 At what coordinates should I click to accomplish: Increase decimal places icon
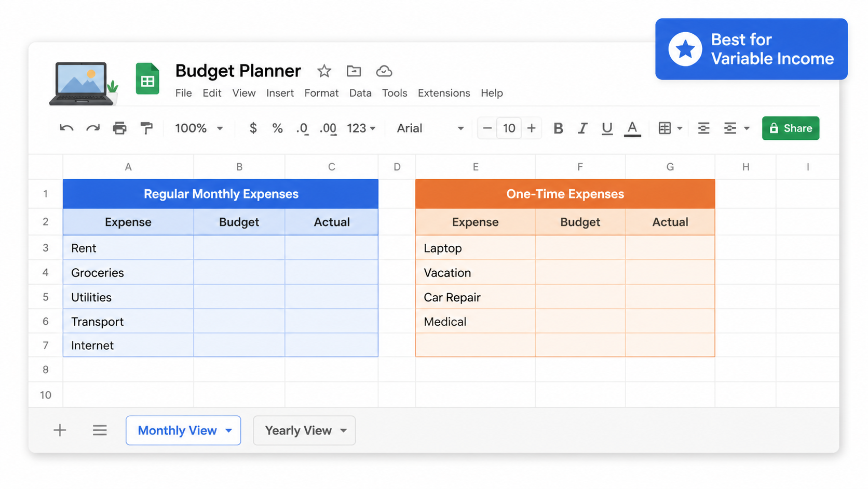(x=328, y=128)
